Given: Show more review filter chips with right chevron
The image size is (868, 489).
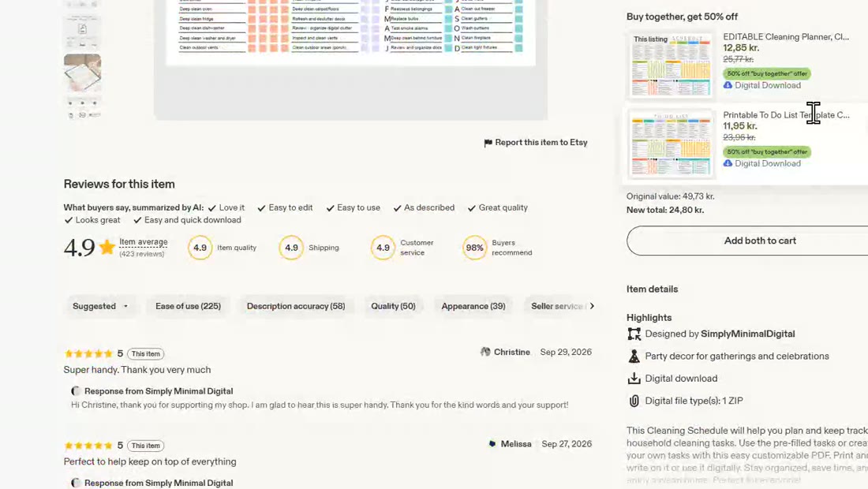Looking at the screenshot, I should click(592, 306).
